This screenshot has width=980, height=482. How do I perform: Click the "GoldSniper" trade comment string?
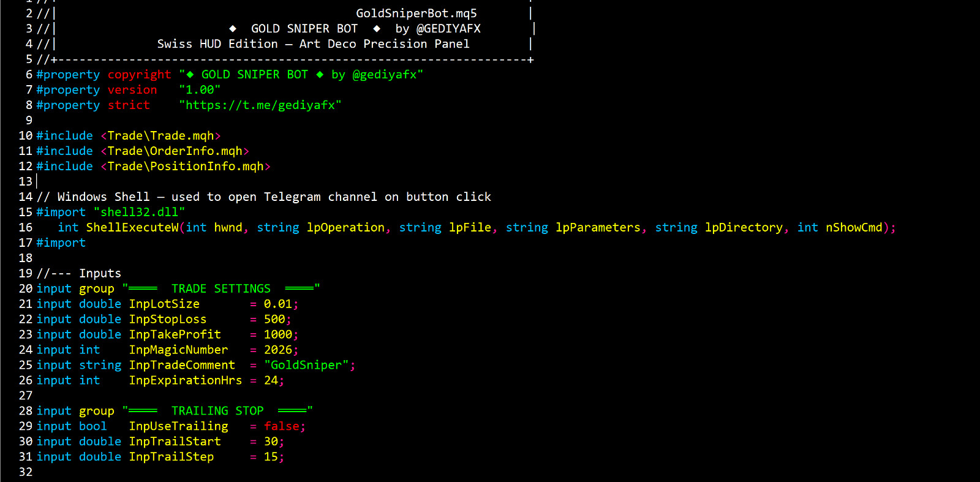click(x=306, y=365)
